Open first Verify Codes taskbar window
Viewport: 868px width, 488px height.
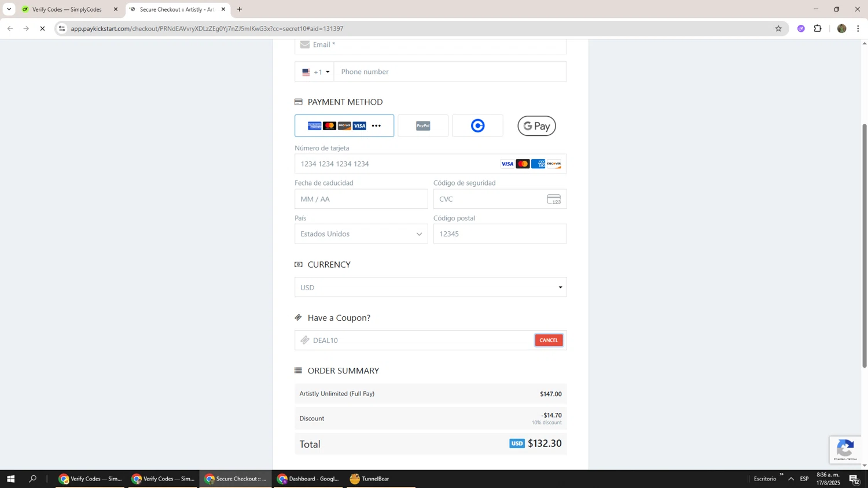pyautogui.click(x=90, y=479)
